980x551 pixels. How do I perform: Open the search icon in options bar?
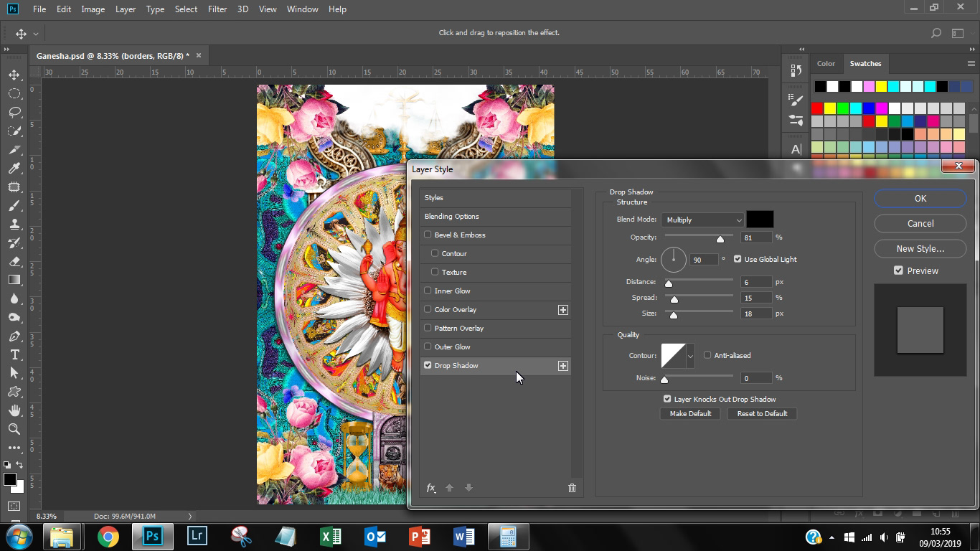click(x=936, y=33)
